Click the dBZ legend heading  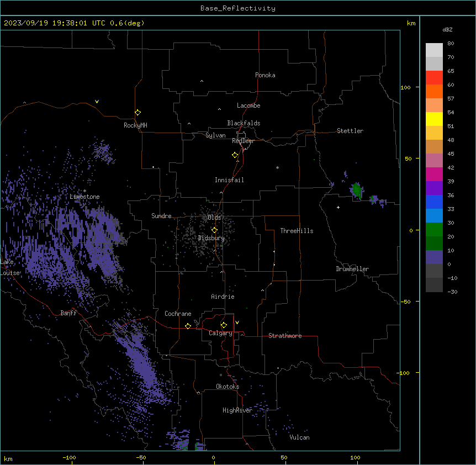pos(447,29)
